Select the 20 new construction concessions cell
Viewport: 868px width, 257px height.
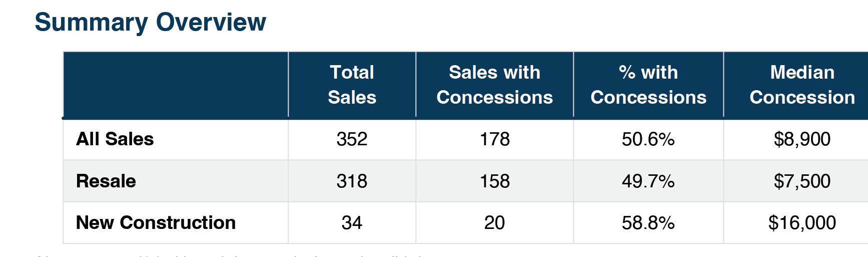click(x=494, y=222)
